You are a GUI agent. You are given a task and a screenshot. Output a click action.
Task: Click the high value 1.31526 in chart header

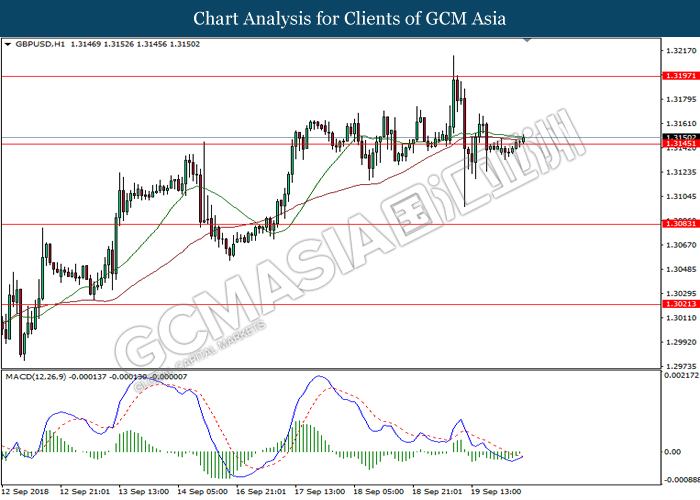(119, 44)
